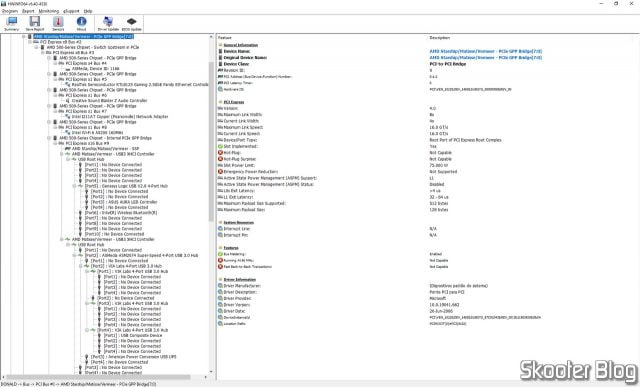640x387 pixels.
Task: Select American Power Conversion USB UPS entry
Action: [133, 357]
